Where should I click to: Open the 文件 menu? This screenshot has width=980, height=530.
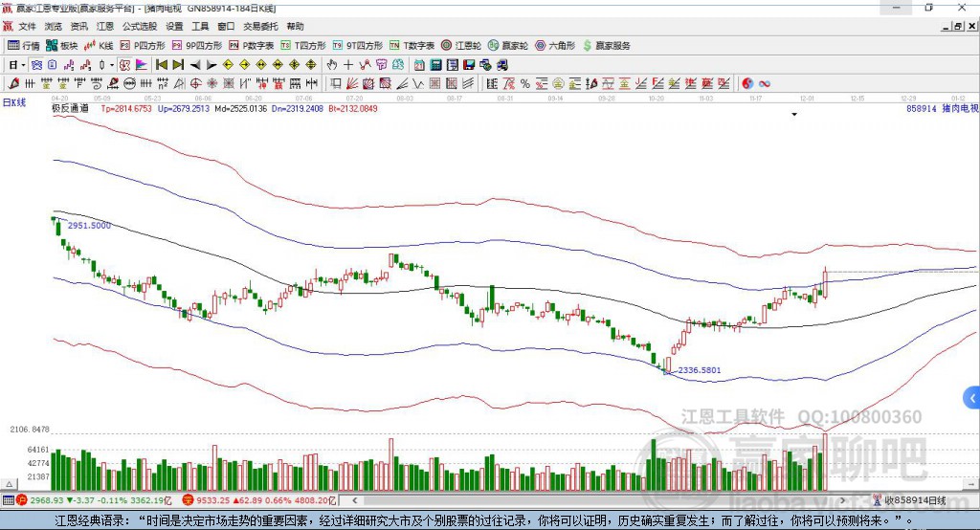pyautogui.click(x=27, y=26)
